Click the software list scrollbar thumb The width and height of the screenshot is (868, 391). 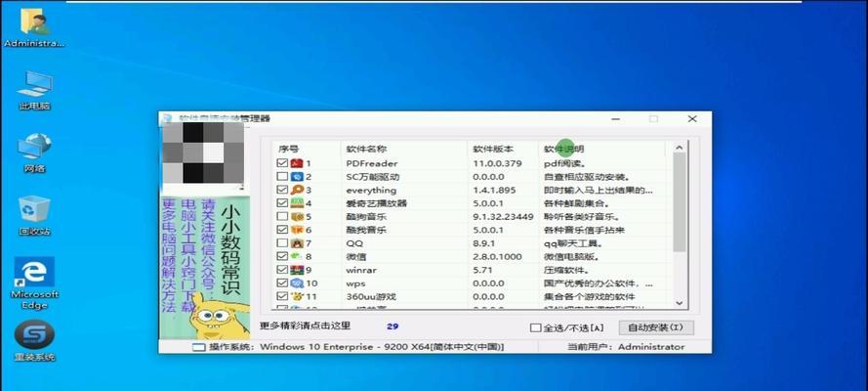680,202
